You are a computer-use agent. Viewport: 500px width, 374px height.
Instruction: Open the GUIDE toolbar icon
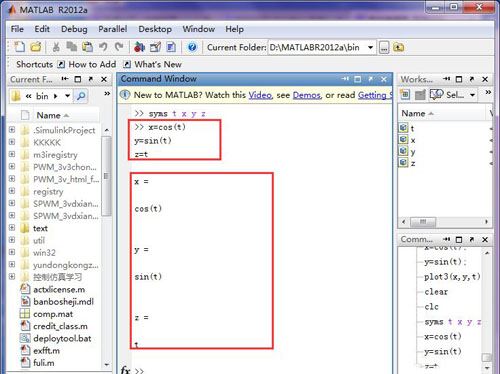click(x=155, y=47)
